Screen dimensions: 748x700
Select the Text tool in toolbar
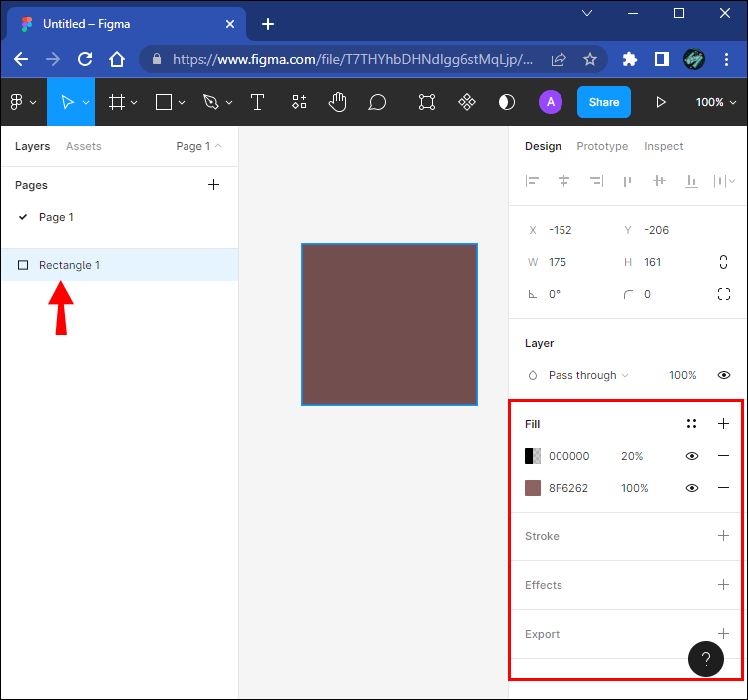click(x=257, y=102)
